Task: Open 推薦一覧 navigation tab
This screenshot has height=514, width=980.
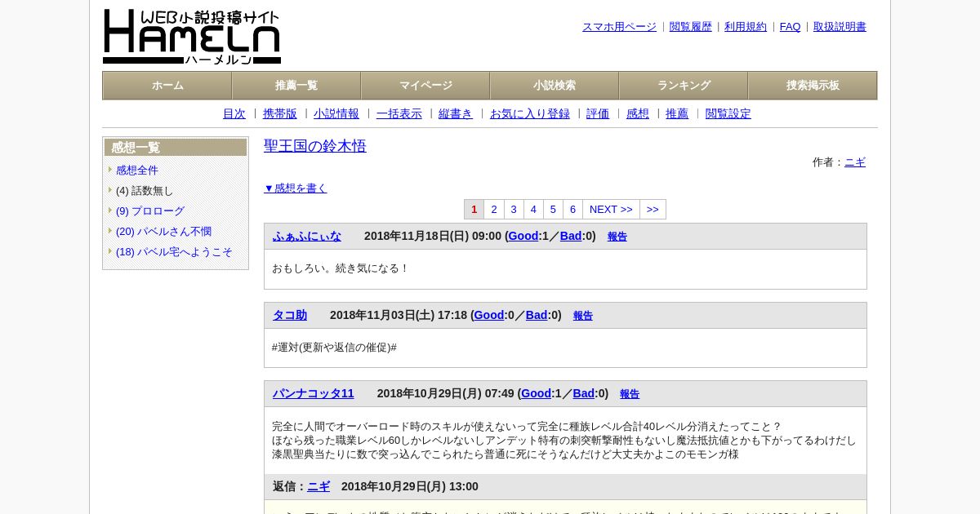Action: click(x=296, y=86)
